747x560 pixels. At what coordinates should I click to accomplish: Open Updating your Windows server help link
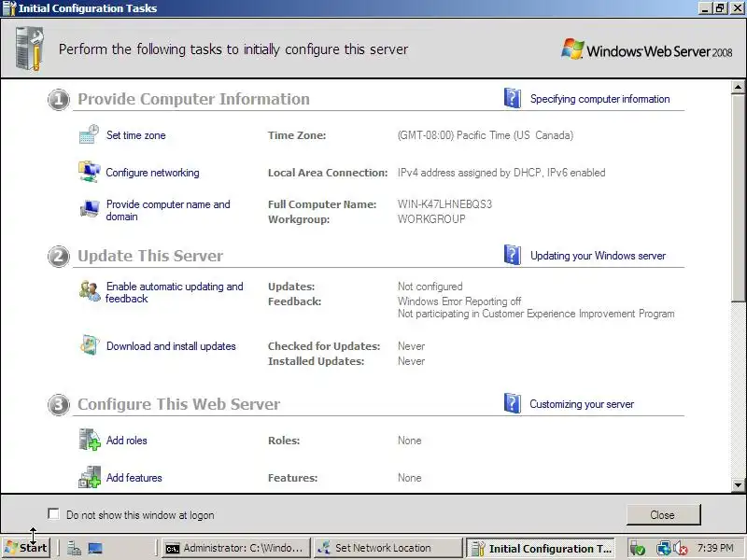[598, 255]
